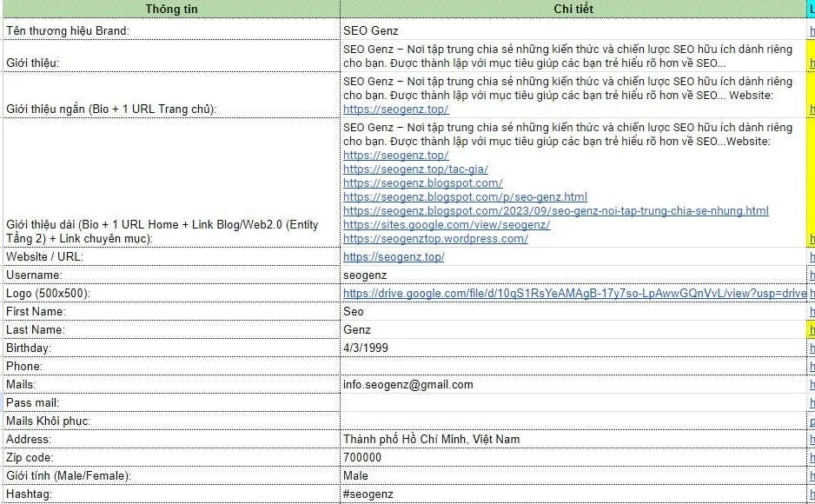Image resolution: width=815 pixels, height=504 pixels.
Task: Open the Google Drive logo link
Action: (x=574, y=294)
